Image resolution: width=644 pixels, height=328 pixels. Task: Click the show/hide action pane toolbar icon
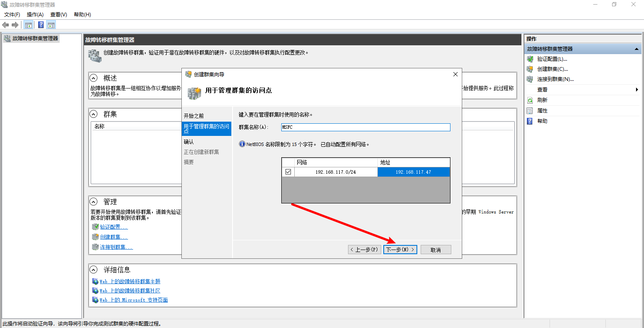[51, 25]
